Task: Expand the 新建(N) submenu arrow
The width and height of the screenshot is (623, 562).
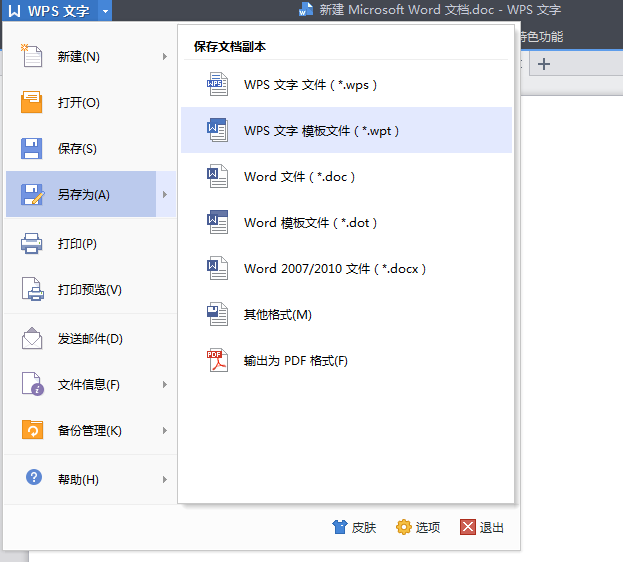Action: [165, 57]
